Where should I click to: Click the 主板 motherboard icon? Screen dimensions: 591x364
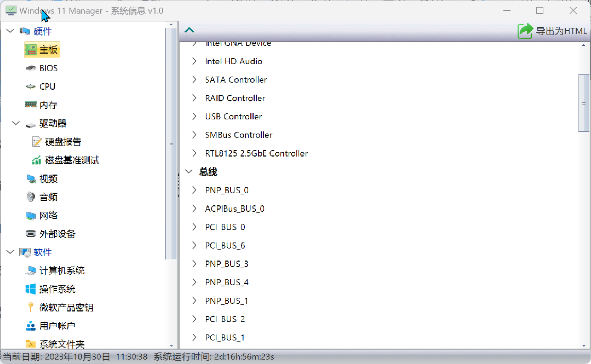[31, 50]
